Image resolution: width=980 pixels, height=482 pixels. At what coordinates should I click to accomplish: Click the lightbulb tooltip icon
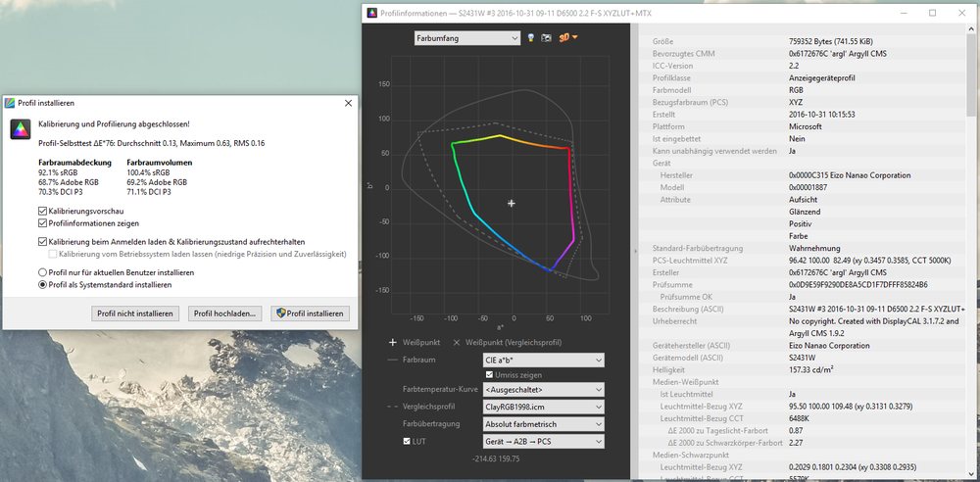532,38
